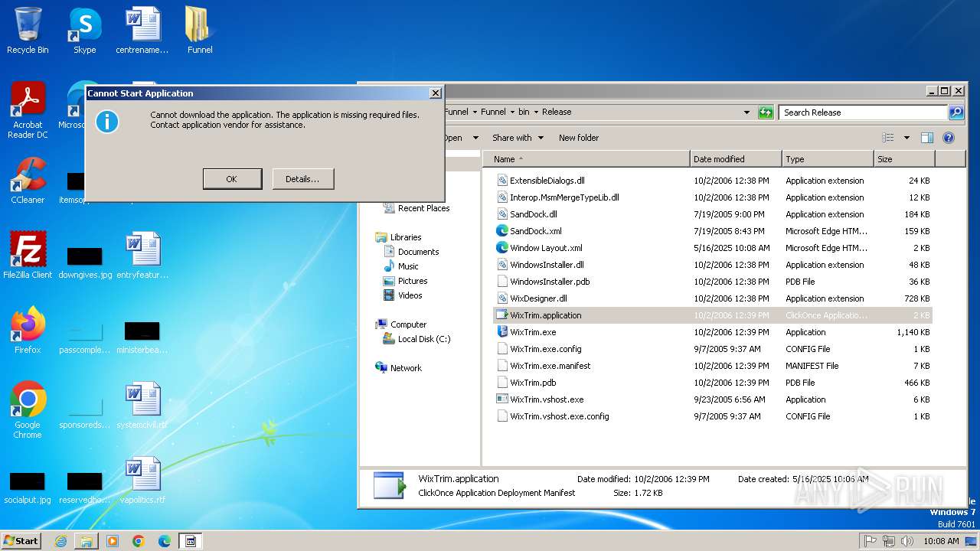Image resolution: width=980 pixels, height=551 pixels.
Task: Sort files by Name column header
Action: 586,159
